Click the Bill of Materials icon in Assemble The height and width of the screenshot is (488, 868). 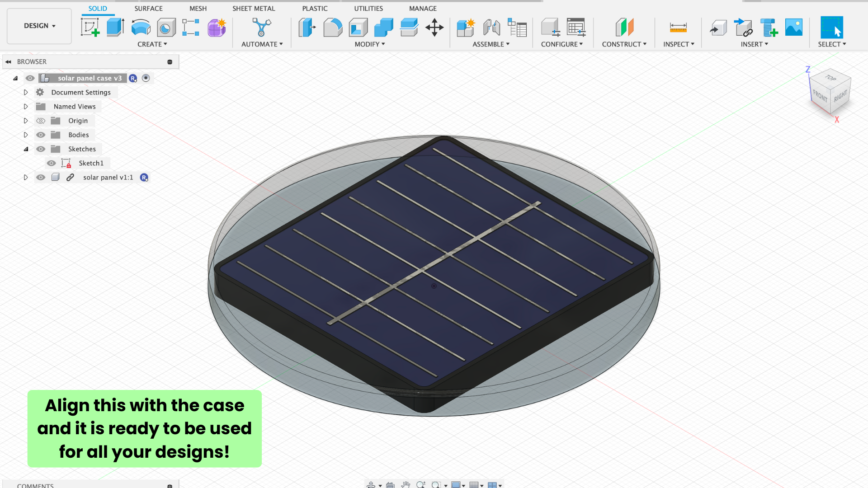pyautogui.click(x=517, y=28)
